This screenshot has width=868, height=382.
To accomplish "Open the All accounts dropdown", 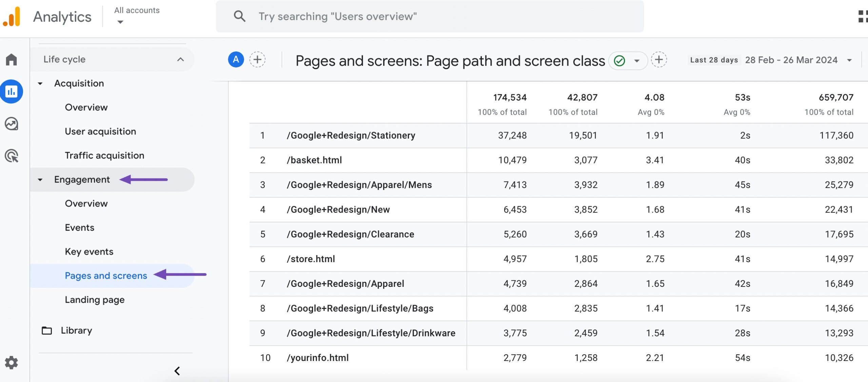I will [135, 16].
